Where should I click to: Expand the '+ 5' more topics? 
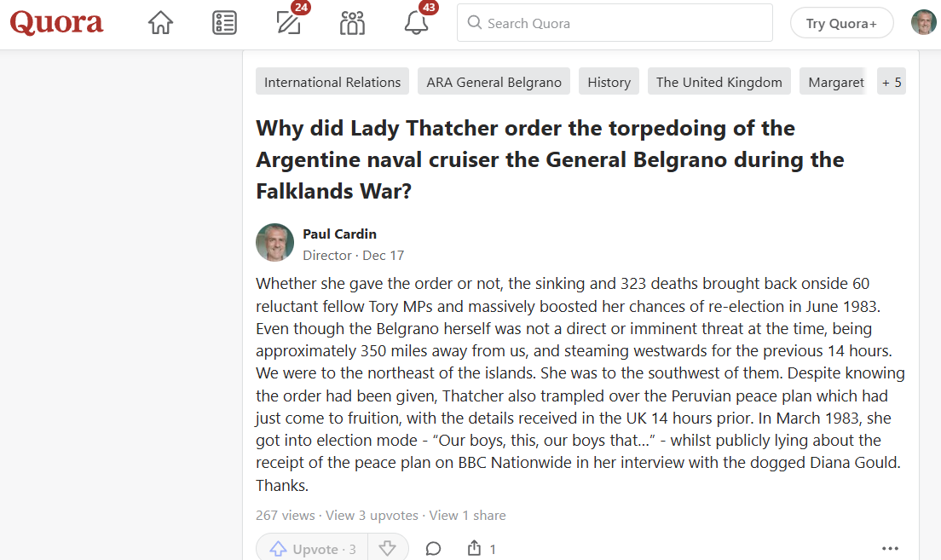(892, 82)
